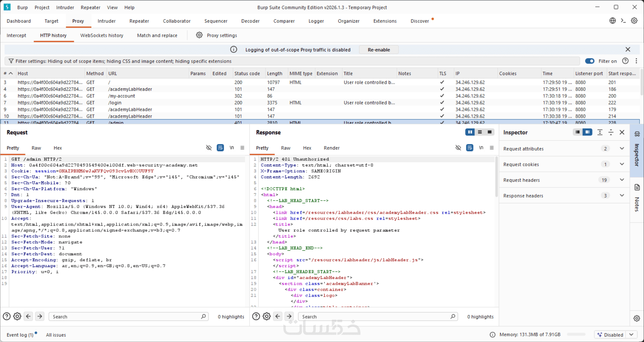The height and width of the screenshot is (342, 644).
Task: Open side panel settings gear at bottom right
Action: [637, 318]
